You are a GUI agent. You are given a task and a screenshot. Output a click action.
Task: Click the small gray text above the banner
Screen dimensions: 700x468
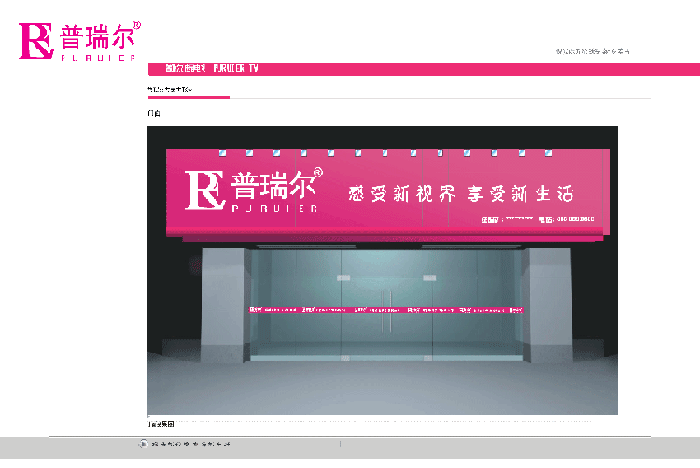pos(592,51)
